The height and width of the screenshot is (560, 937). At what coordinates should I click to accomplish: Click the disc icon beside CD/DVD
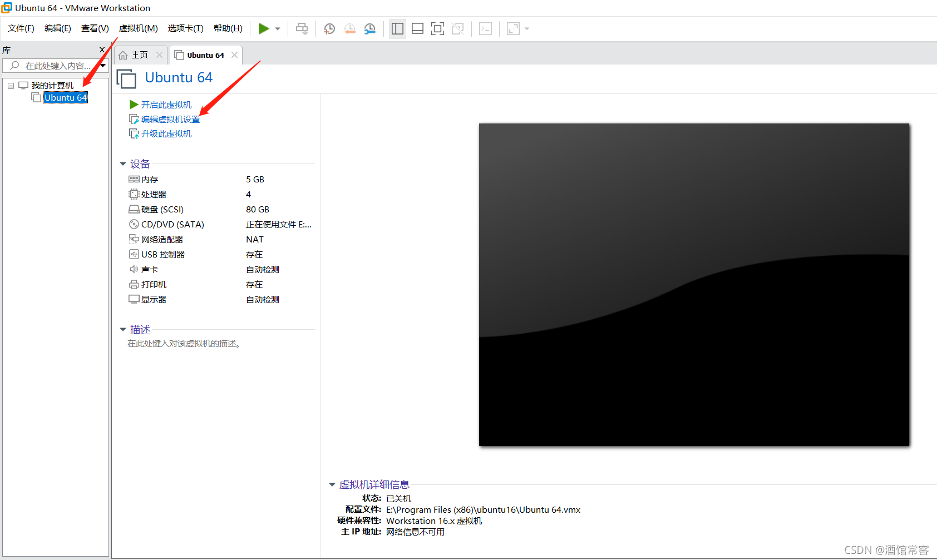point(134,224)
